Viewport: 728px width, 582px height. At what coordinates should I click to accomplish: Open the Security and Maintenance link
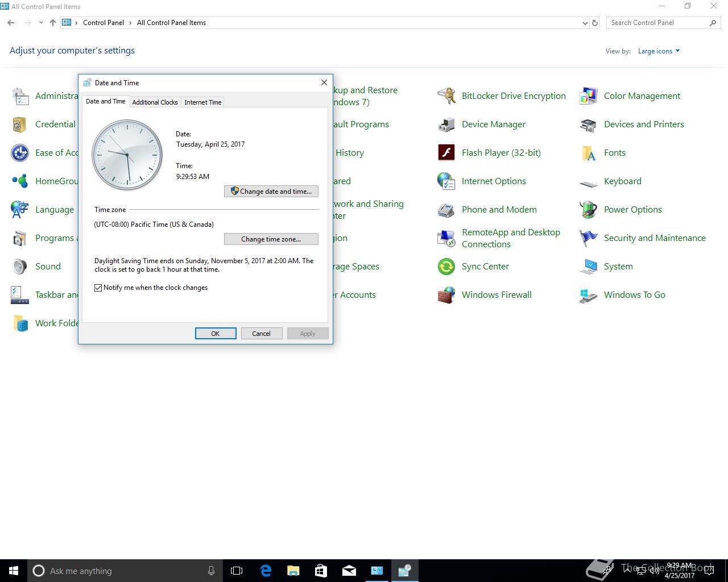click(x=655, y=238)
